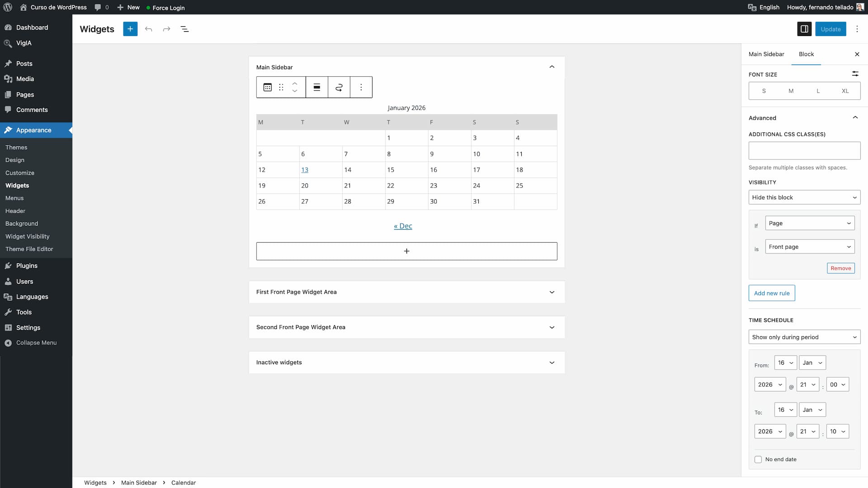Click the « Dec previous month link
Screen dimensions: 868x488
pyautogui.click(x=403, y=226)
